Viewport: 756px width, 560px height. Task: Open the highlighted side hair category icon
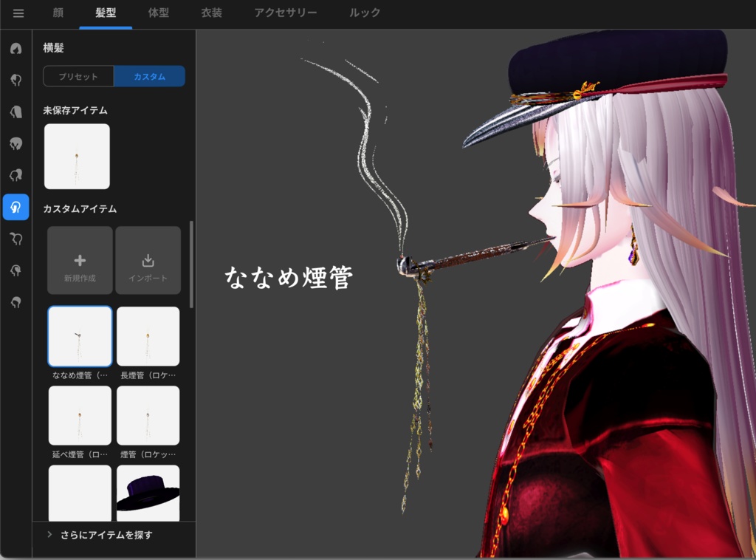[16, 208]
